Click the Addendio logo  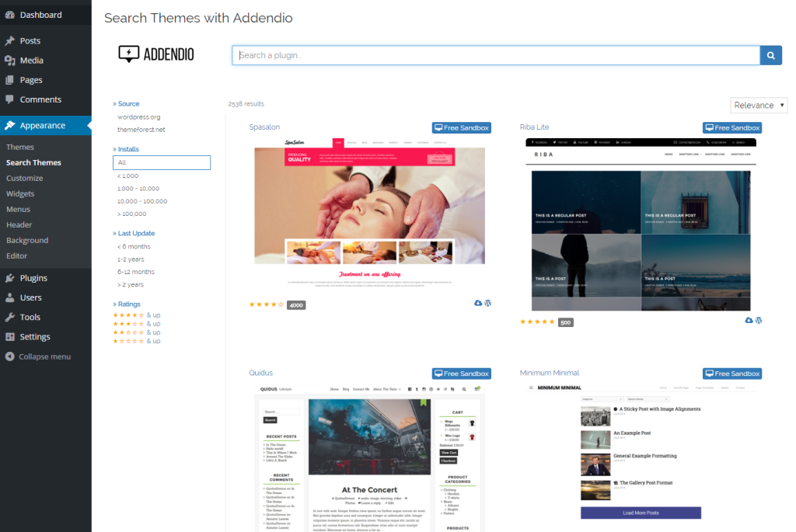(x=155, y=54)
